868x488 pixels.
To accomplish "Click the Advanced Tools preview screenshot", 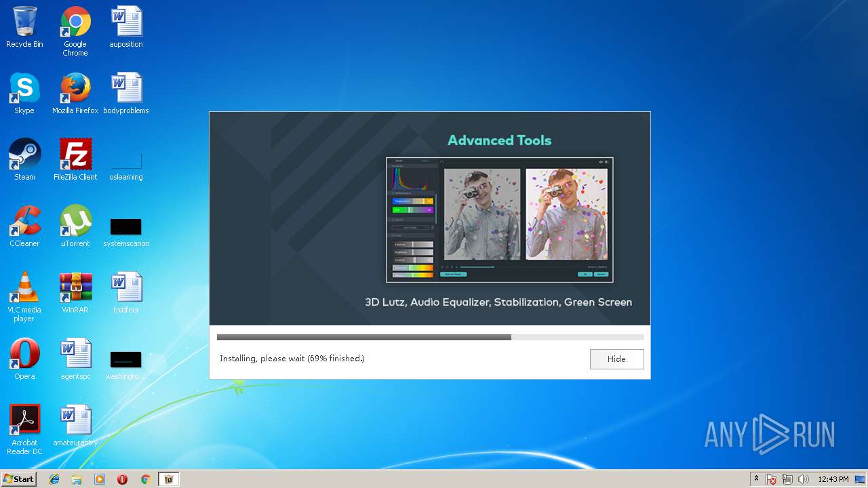I will pos(499,220).
